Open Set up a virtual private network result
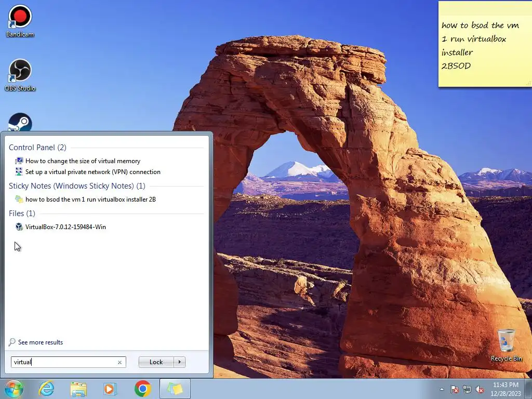532x399 pixels. point(93,172)
